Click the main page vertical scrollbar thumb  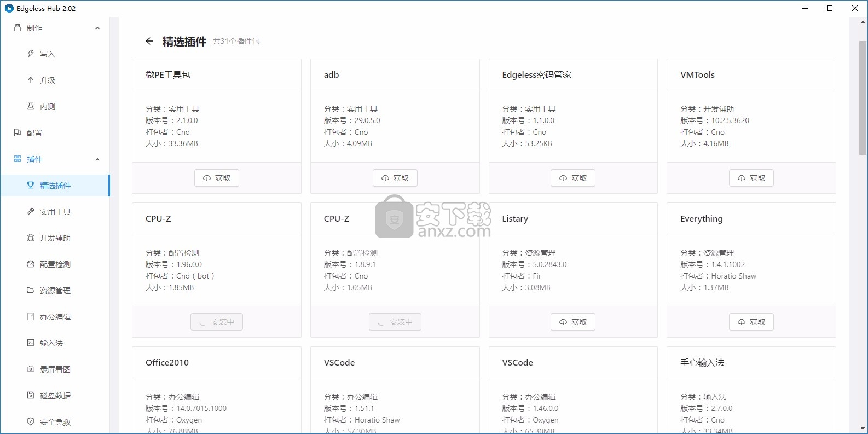pyautogui.click(x=863, y=99)
